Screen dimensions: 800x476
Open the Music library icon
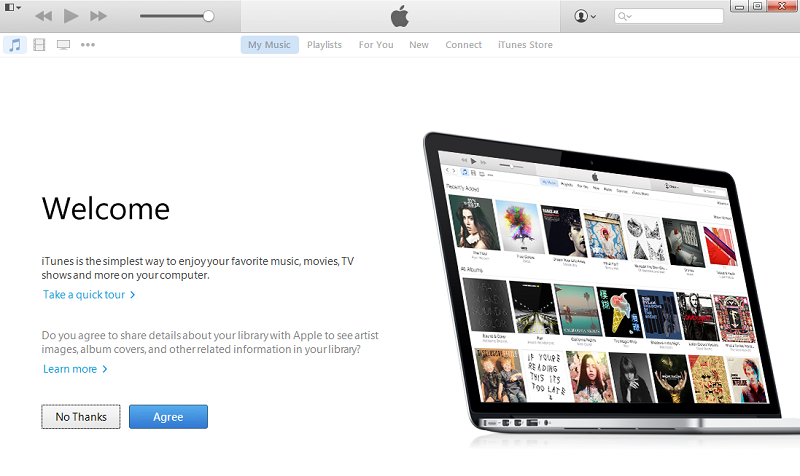pyautogui.click(x=15, y=45)
